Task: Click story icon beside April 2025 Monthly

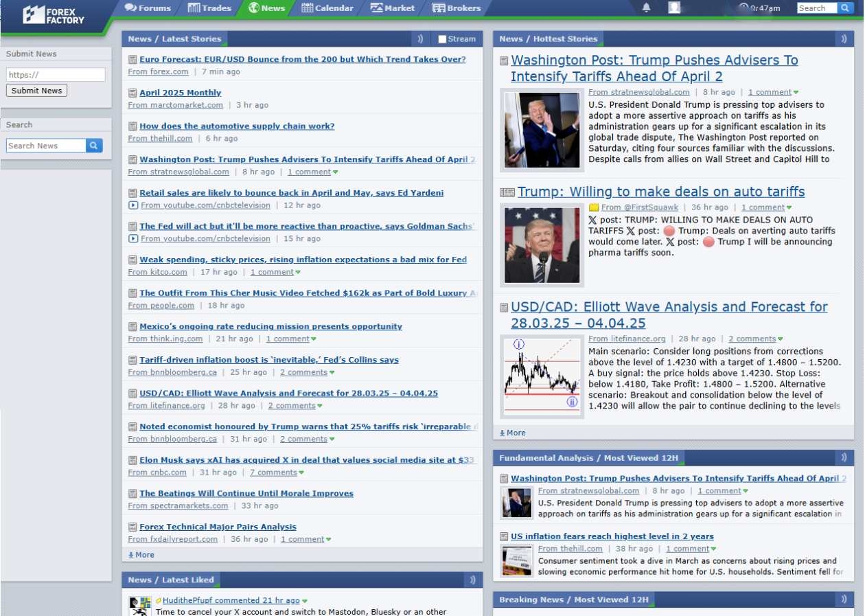Action: pos(133,93)
